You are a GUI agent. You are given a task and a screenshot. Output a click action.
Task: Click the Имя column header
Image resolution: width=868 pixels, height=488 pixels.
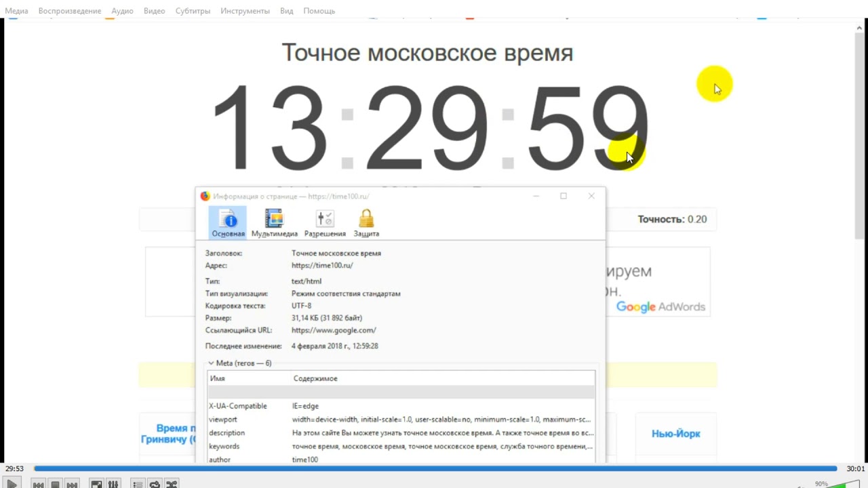tap(250, 378)
